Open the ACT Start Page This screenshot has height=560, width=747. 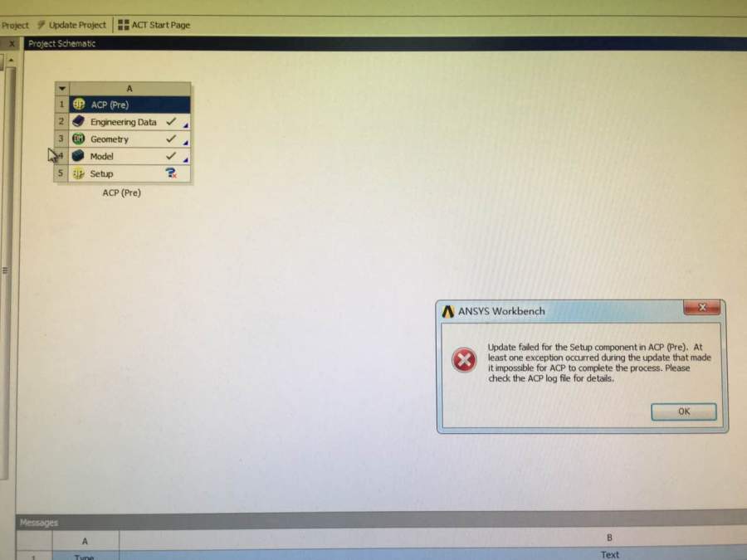(x=160, y=25)
